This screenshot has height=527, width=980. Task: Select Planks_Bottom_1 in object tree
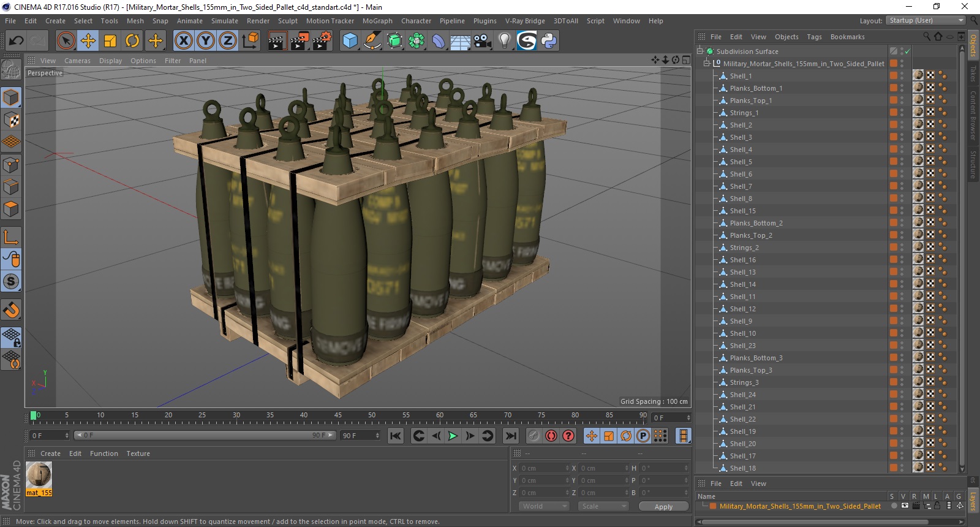point(756,88)
